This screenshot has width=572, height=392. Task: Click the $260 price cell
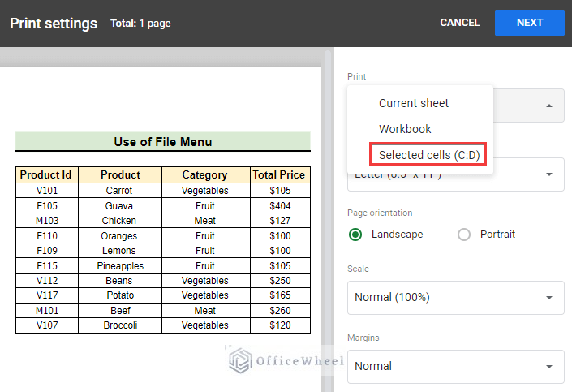pyautogui.click(x=280, y=311)
